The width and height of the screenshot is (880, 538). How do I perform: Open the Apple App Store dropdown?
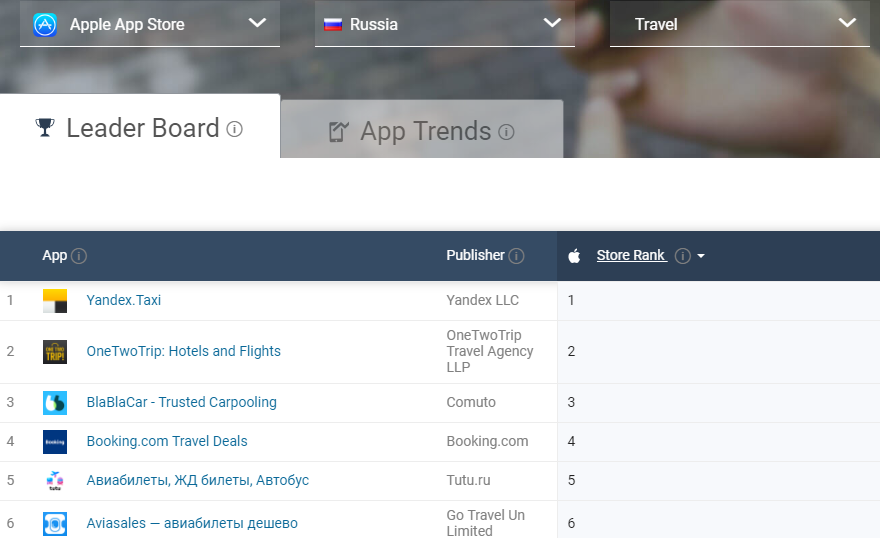click(x=150, y=24)
